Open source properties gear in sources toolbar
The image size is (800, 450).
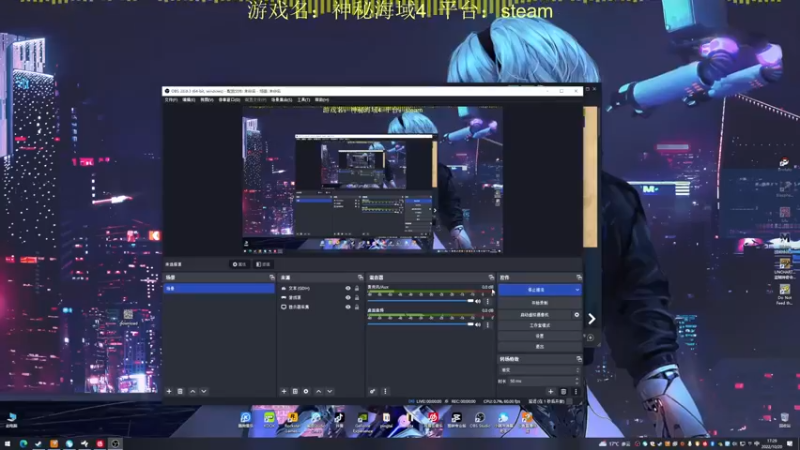point(306,391)
